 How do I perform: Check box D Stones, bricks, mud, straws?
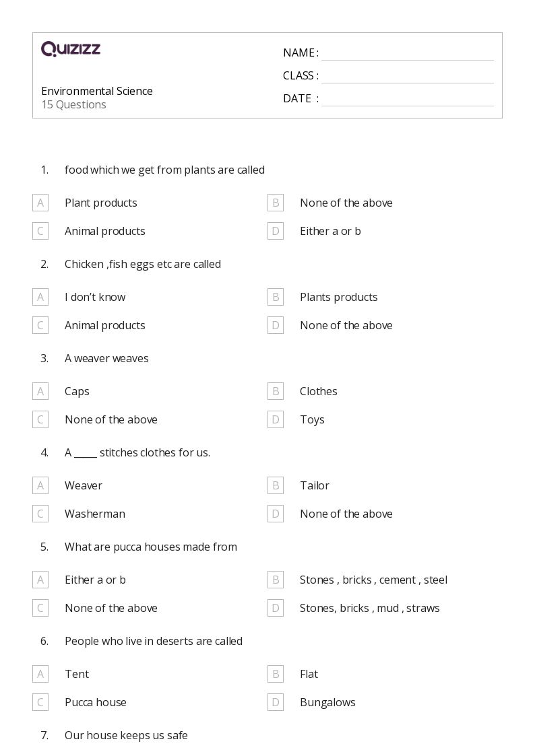click(276, 608)
